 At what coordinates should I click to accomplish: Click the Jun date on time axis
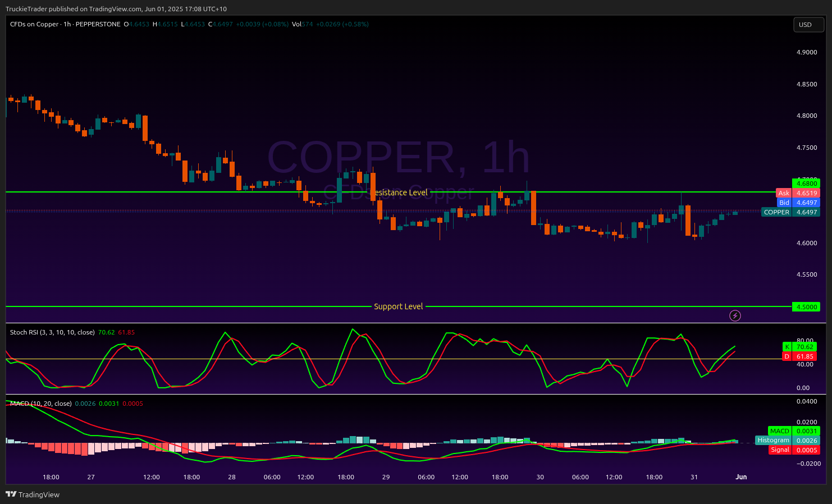coord(741,477)
